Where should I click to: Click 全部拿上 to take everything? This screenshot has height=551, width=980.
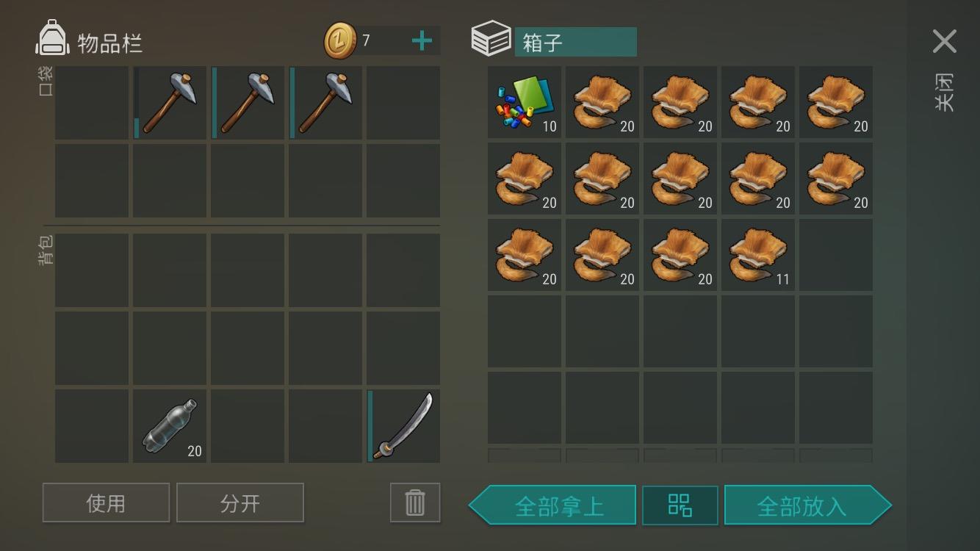[x=552, y=505]
